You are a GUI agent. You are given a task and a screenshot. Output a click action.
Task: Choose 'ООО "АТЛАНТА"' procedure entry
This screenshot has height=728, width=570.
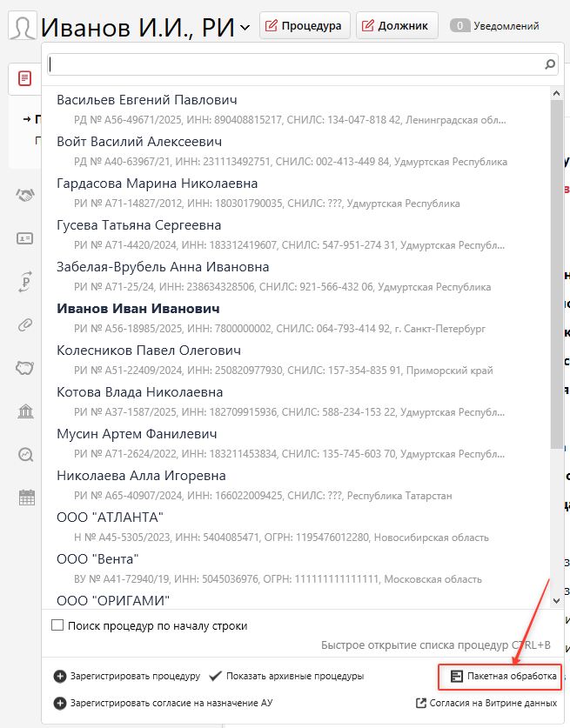pyautogui.click(x=110, y=518)
